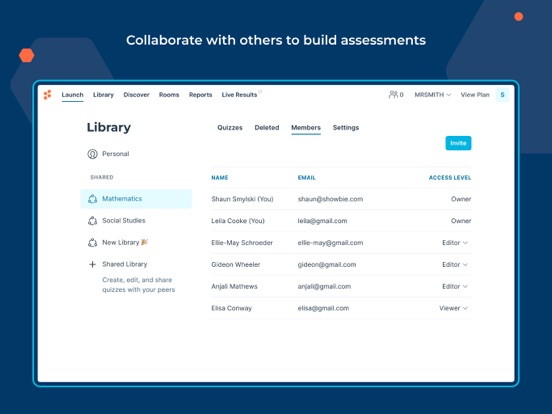Switch to the Quizzes tab

coord(230,127)
